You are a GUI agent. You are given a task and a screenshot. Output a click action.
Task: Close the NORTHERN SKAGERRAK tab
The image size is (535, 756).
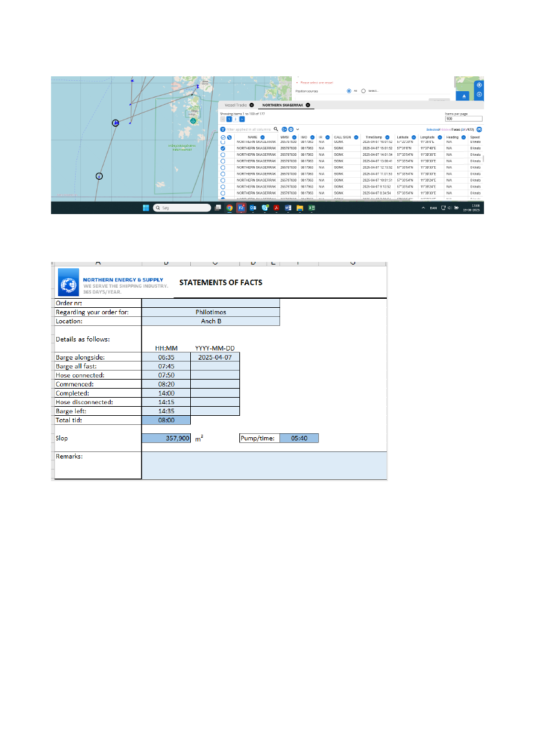click(308, 105)
